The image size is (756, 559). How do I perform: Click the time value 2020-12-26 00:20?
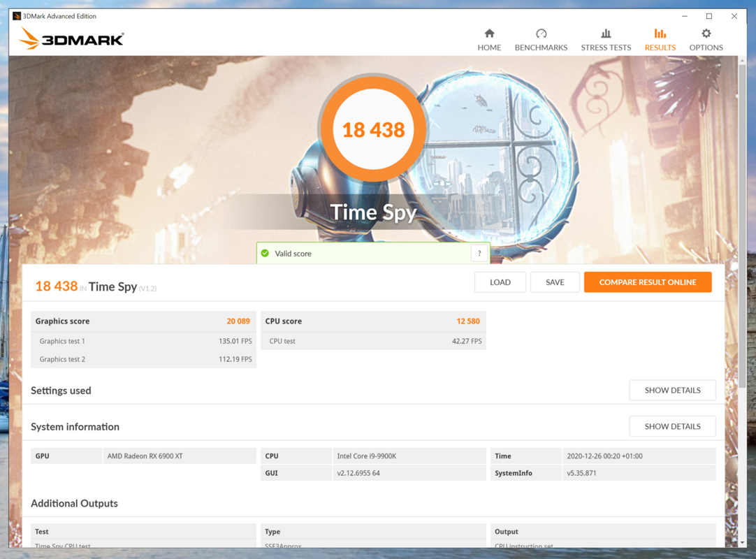point(604,456)
